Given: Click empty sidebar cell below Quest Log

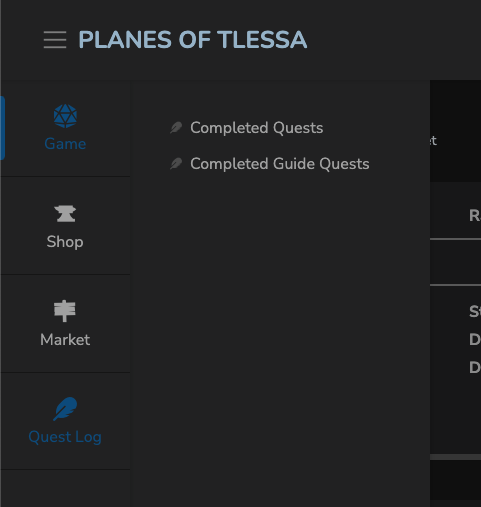Looking at the screenshot, I should 65,488.
